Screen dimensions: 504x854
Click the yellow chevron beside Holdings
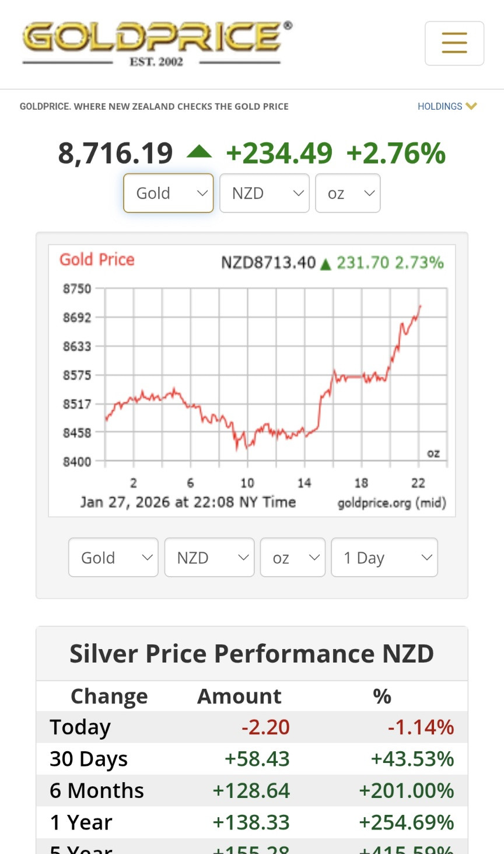[471, 106]
